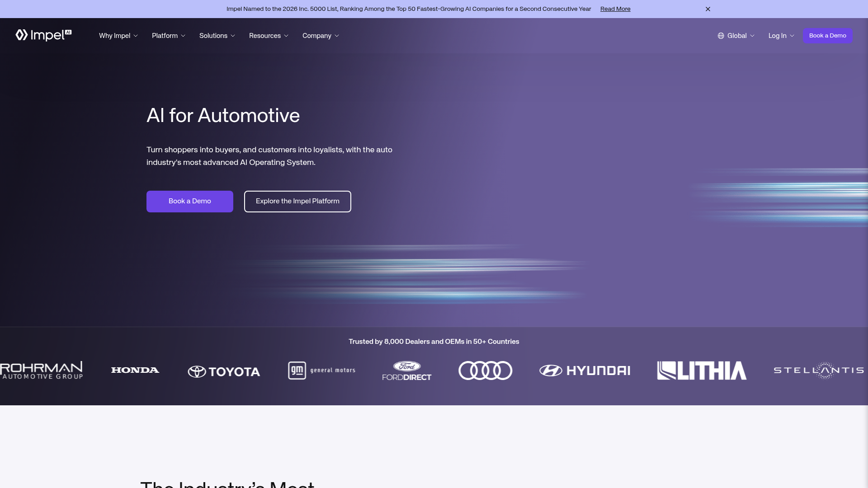Open the Company navigation menu
Image resolution: width=868 pixels, height=488 pixels.
coord(321,36)
